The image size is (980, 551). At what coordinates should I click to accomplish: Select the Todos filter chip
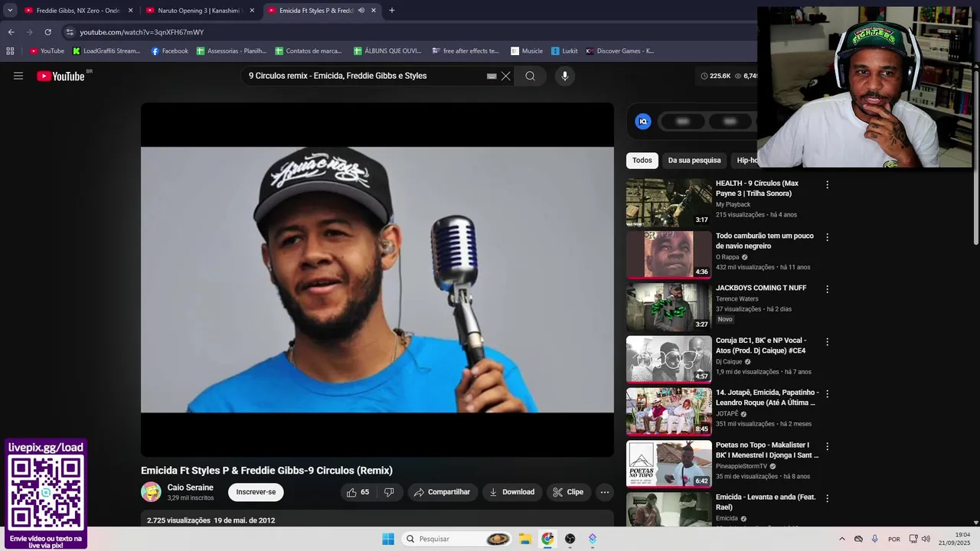click(x=642, y=161)
